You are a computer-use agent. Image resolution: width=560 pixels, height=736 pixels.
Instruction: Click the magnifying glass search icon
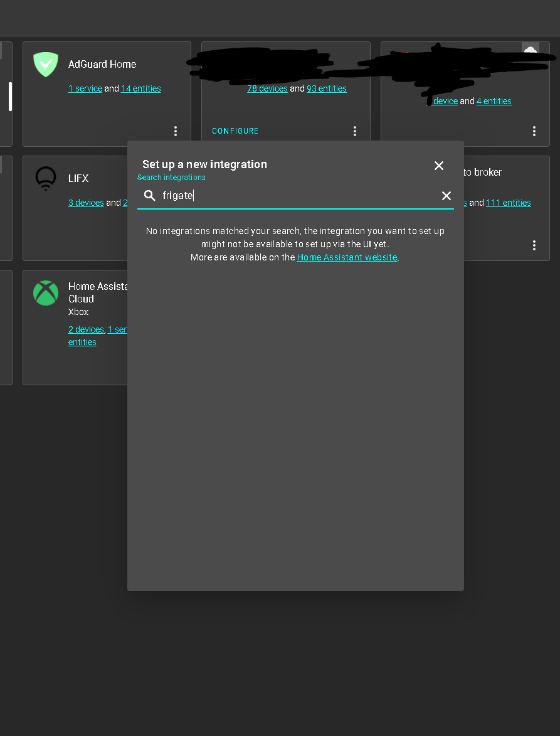tap(149, 195)
